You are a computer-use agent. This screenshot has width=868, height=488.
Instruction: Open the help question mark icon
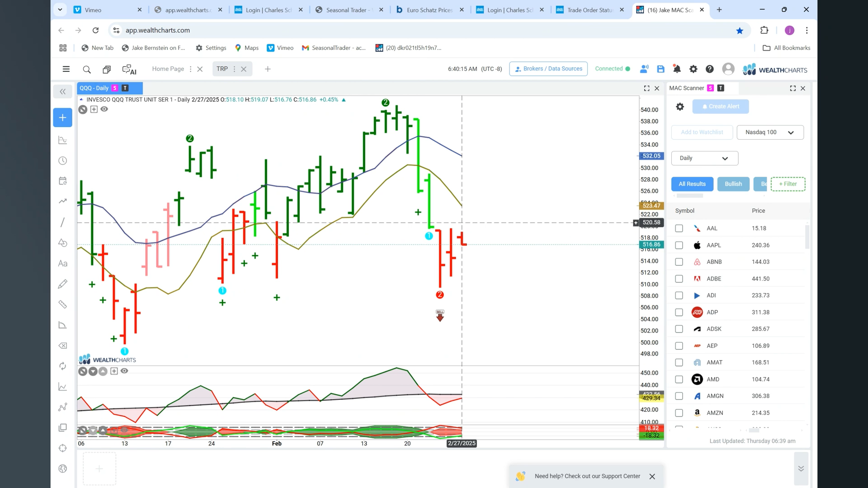click(x=710, y=69)
